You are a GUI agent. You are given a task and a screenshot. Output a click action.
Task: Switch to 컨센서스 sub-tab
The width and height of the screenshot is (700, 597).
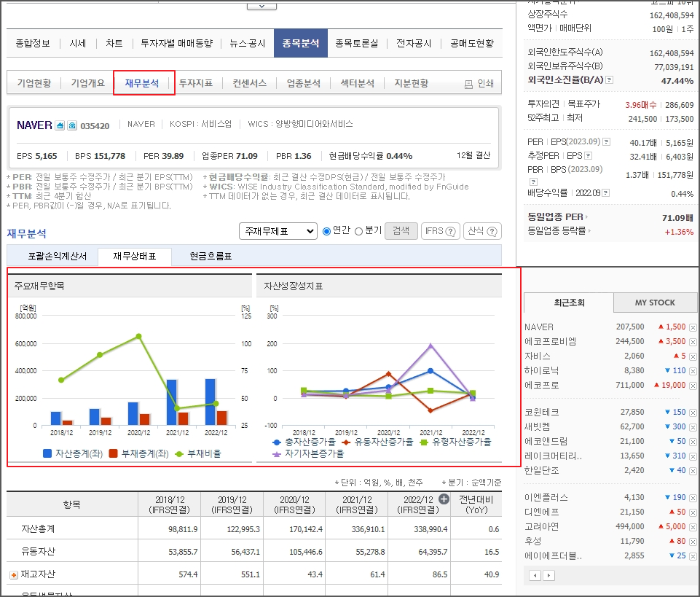pyautogui.click(x=250, y=83)
